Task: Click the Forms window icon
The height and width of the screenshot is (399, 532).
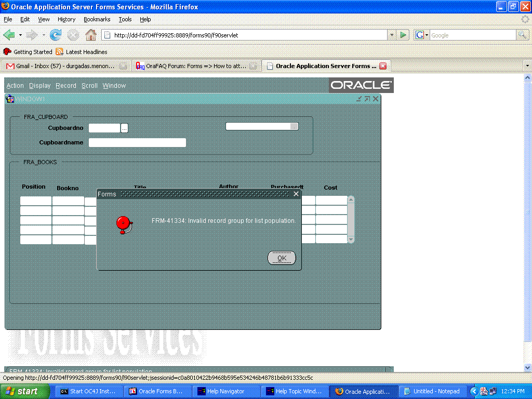Action: click(x=10, y=99)
